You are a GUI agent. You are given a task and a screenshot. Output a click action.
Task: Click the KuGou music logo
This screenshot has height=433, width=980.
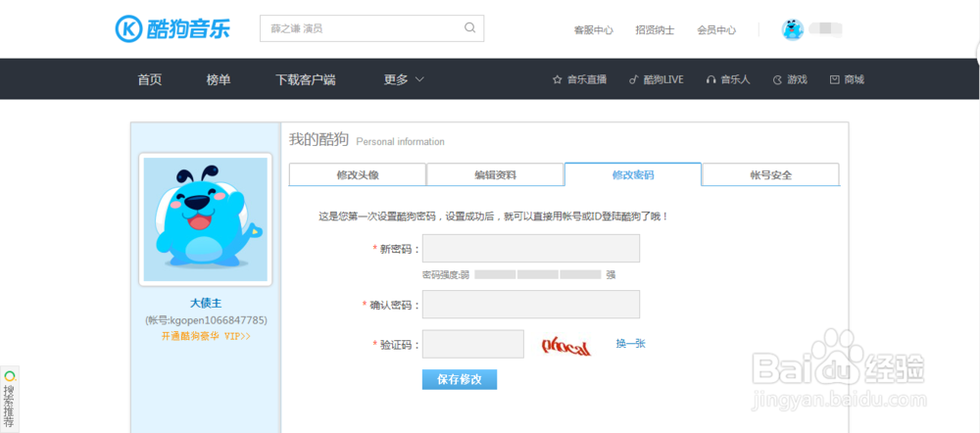click(x=172, y=28)
